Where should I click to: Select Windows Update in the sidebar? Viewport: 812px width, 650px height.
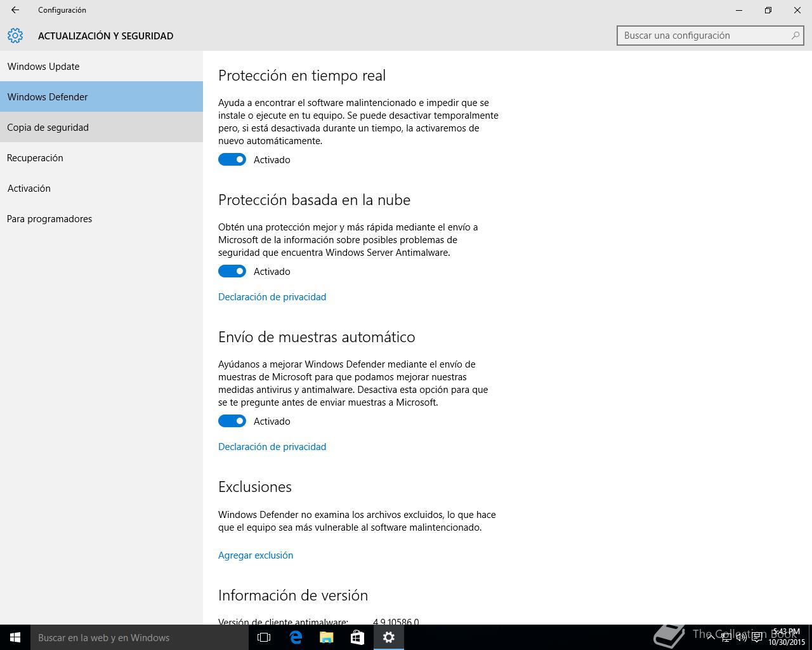[x=101, y=66]
